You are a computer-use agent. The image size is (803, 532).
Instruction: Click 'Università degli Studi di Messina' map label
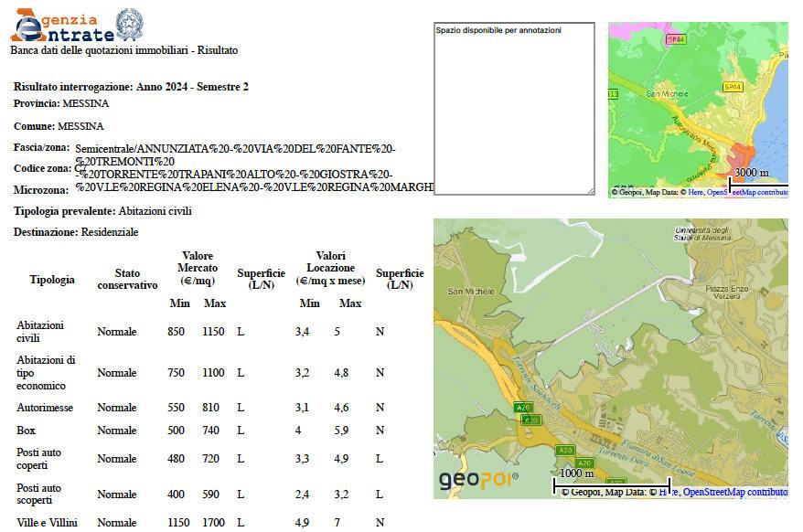(702, 234)
